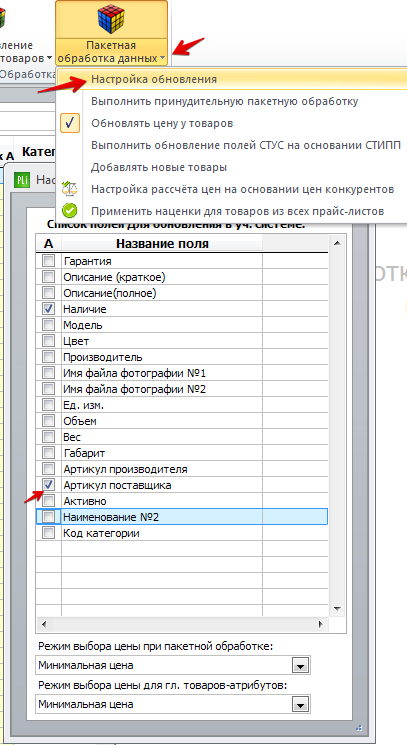Click the horizontal scroll right arrow
The width and height of the screenshot is (407, 745).
[321, 623]
